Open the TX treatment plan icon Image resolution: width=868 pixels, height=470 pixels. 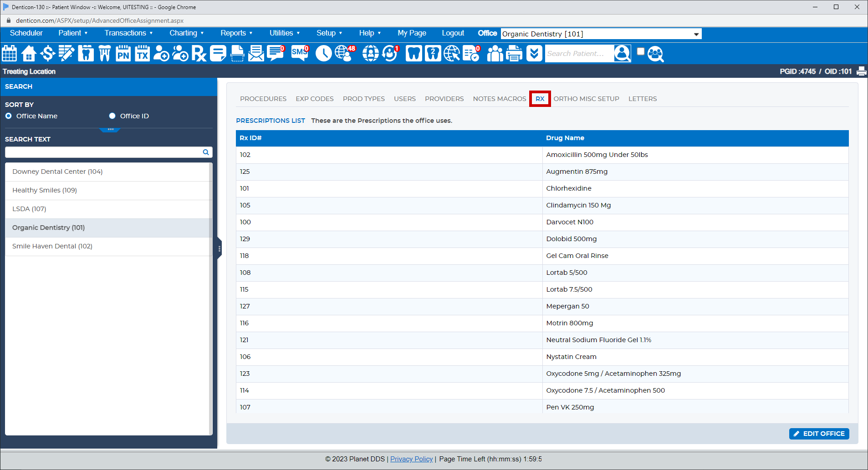pyautogui.click(x=142, y=54)
